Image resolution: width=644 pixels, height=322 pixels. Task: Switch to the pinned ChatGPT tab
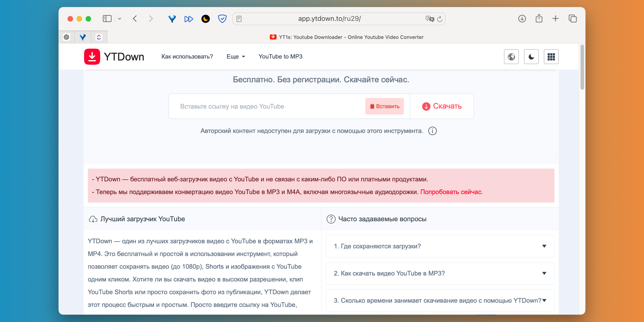pos(66,37)
